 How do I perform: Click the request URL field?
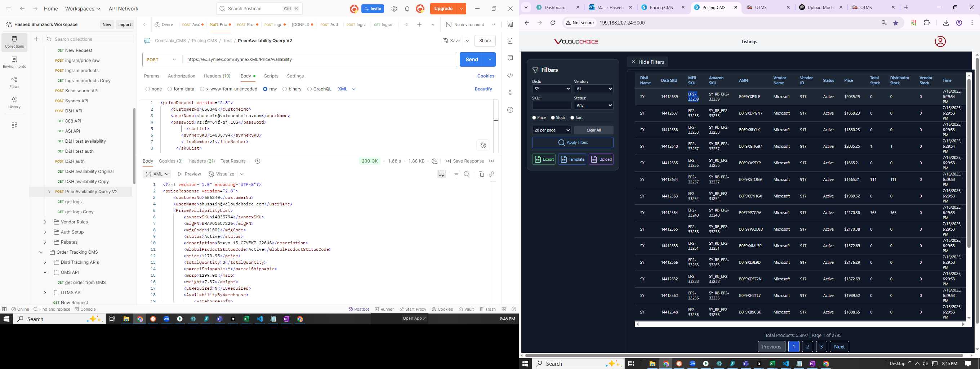point(320,59)
